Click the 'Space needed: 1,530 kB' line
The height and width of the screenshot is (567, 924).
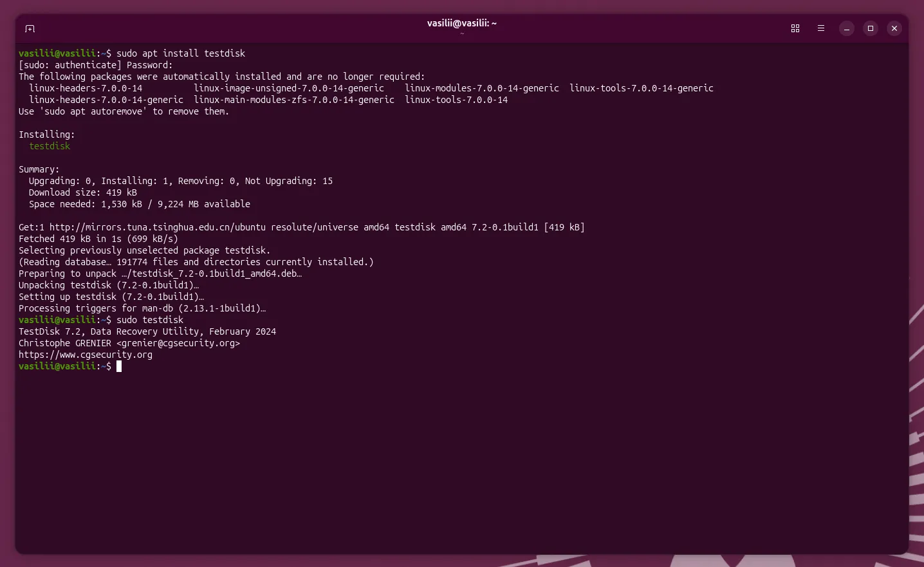pos(140,204)
